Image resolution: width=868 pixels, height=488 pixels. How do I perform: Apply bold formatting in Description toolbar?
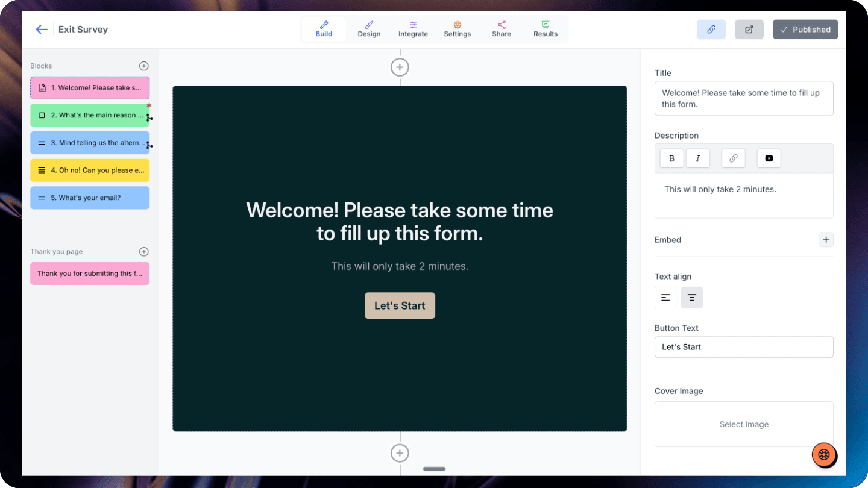pyautogui.click(x=671, y=158)
